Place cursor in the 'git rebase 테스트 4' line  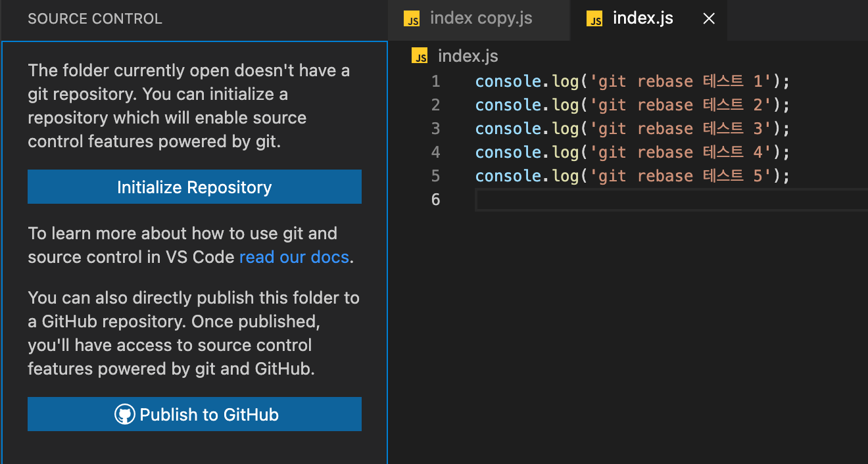pos(632,152)
